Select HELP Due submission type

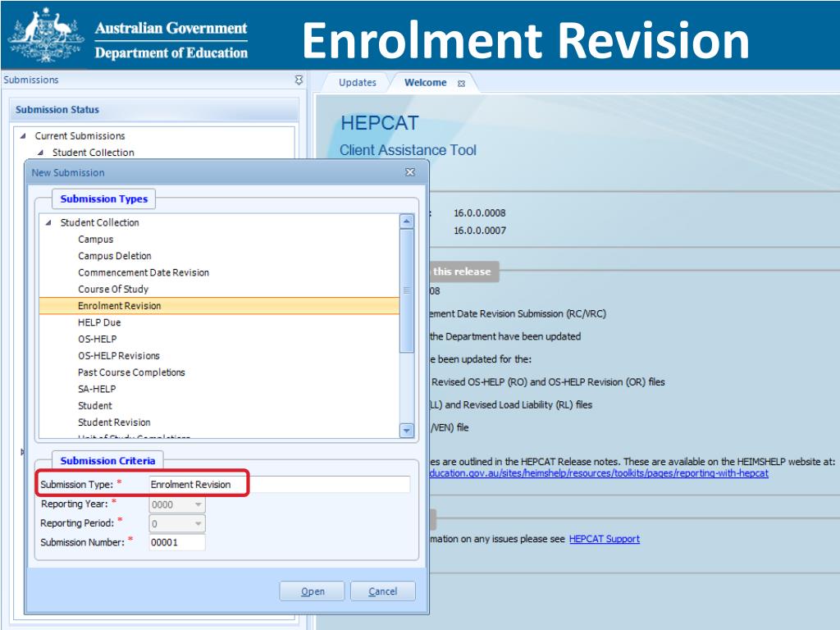(x=99, y=322)
